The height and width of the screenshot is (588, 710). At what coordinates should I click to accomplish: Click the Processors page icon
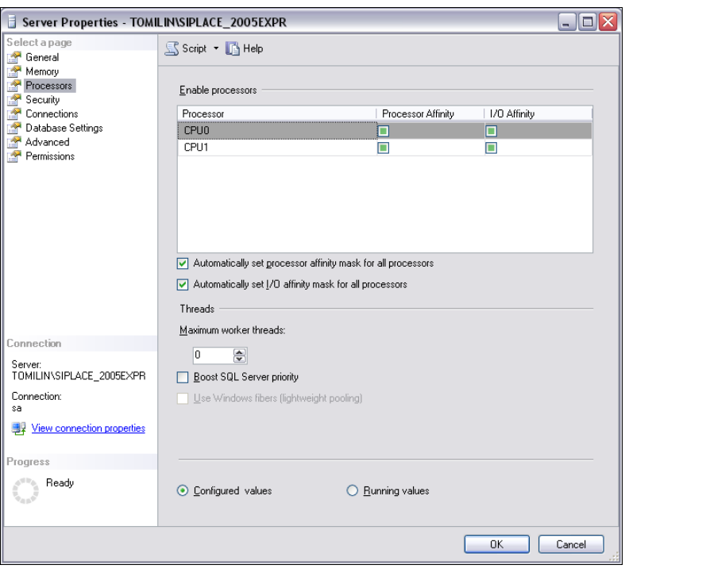point(14,86)
